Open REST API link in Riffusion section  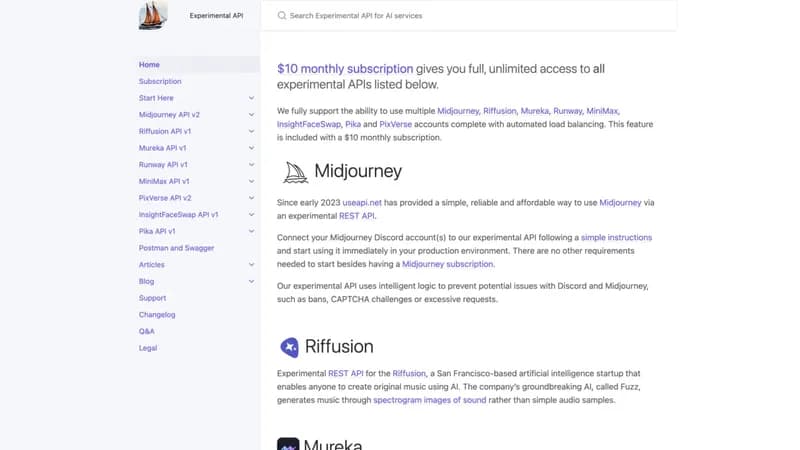(x=345, y=374)
